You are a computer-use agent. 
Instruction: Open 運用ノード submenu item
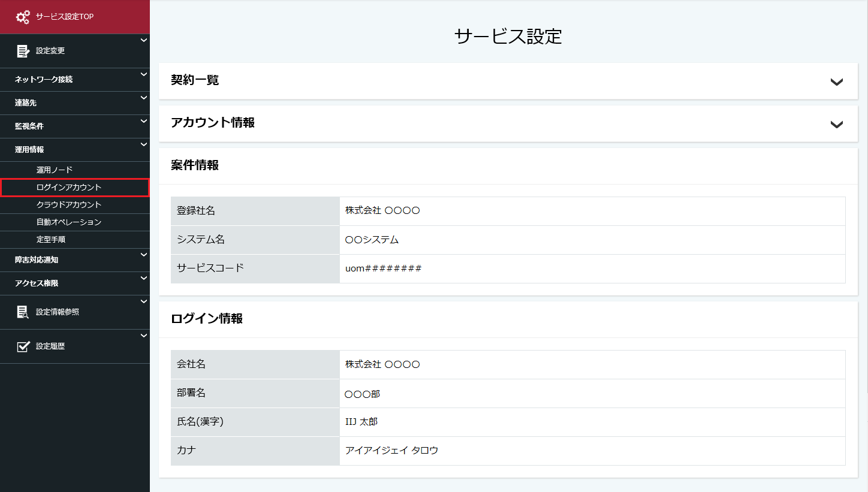pos(75,170)
